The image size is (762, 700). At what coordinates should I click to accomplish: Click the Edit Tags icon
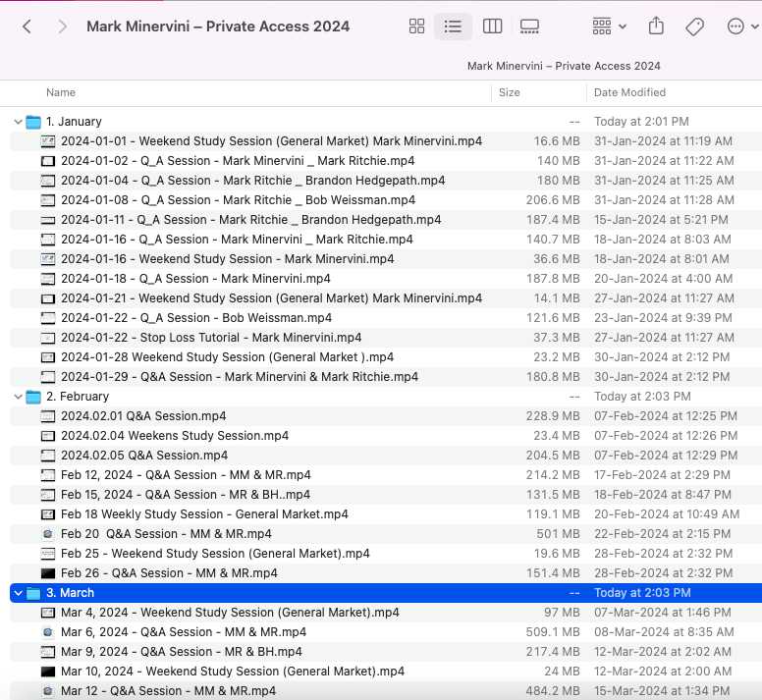(694, 27)
